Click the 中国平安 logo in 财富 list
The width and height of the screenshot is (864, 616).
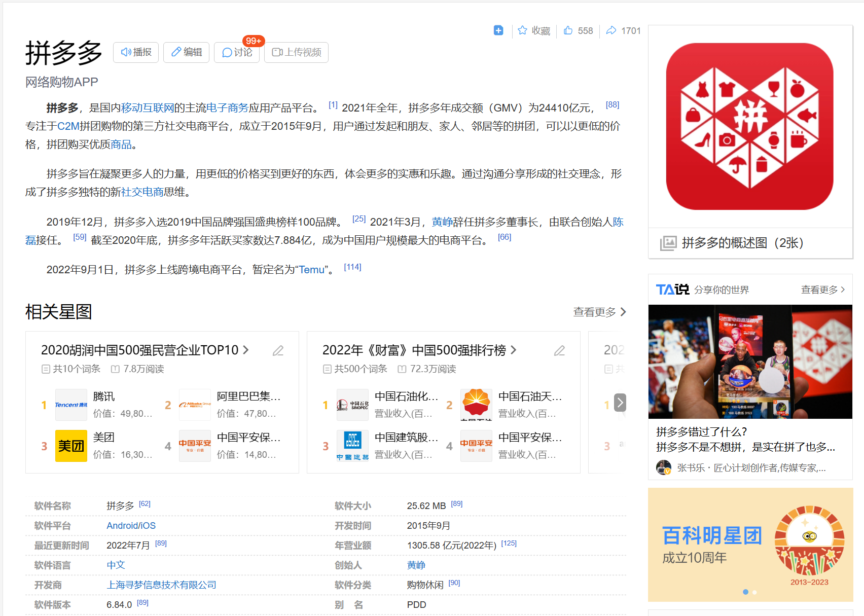coord(476,446)
